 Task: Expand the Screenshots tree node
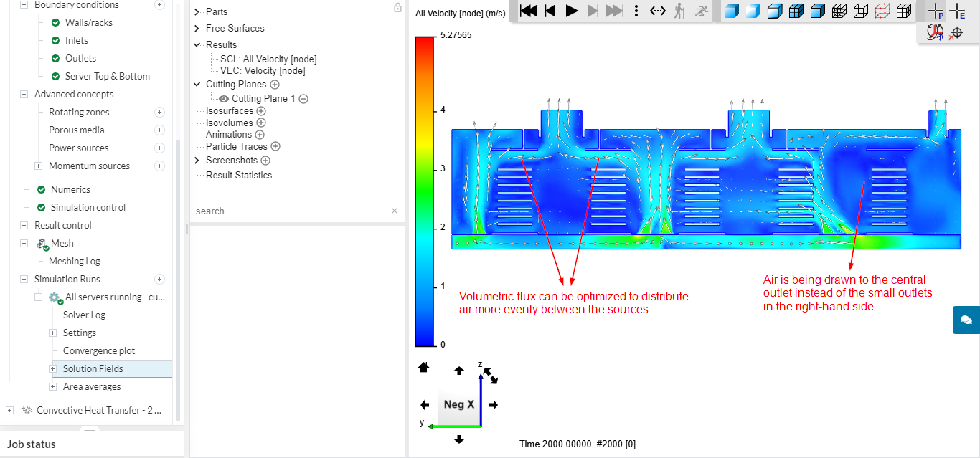pos(197,160)
